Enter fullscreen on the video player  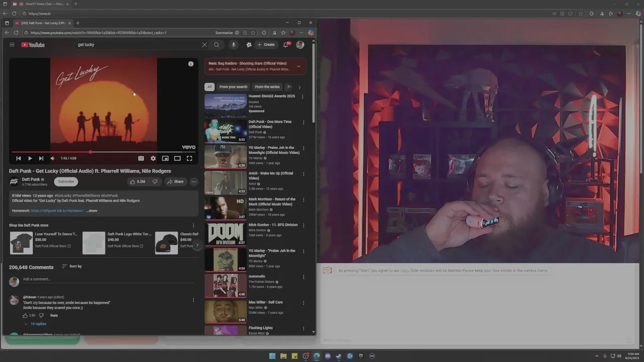coord(189,158)
